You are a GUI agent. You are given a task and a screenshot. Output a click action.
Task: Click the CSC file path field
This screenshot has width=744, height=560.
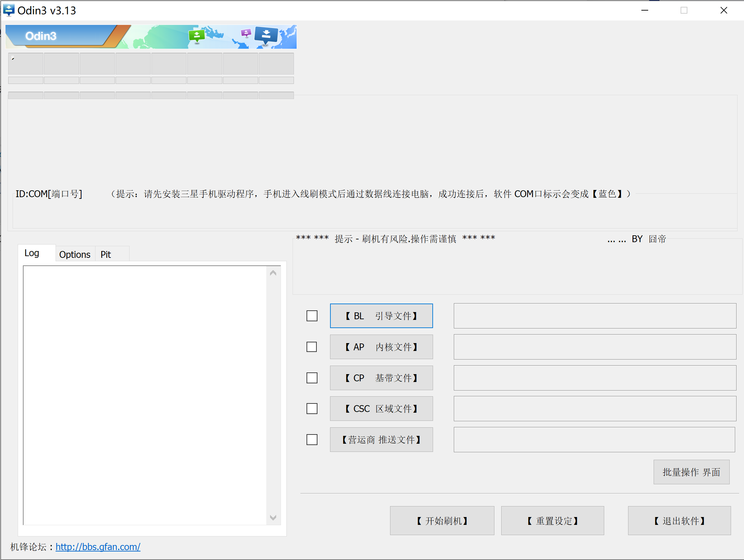coord(595,409)
